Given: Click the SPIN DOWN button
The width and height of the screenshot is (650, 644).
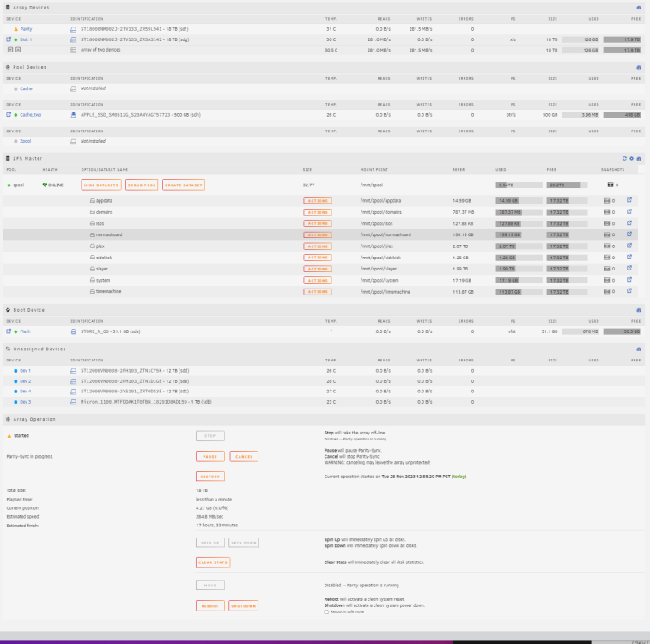Looking at the screenshot, I should point(244,543).
